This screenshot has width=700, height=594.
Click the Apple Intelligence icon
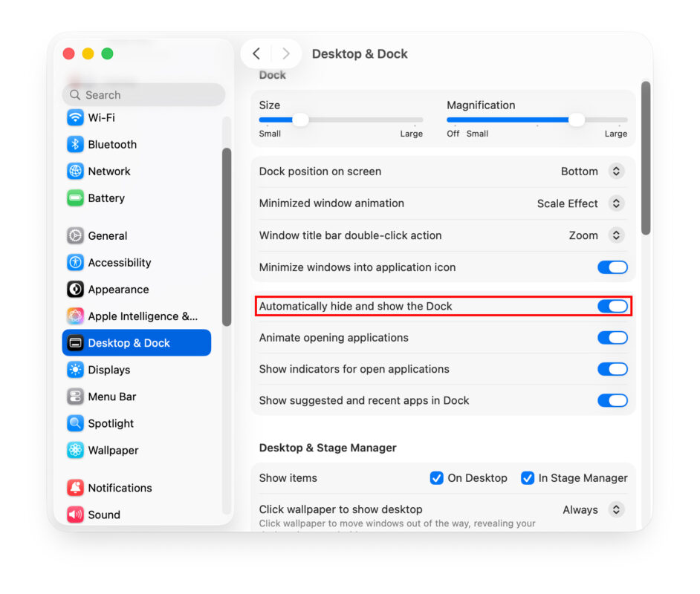coord(75,316)
